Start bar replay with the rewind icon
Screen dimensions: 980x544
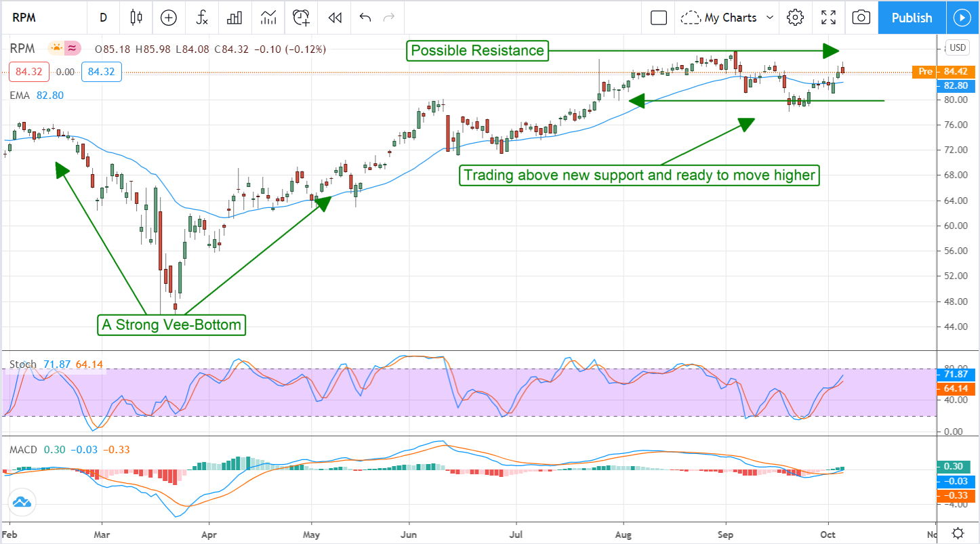(333, 18)
